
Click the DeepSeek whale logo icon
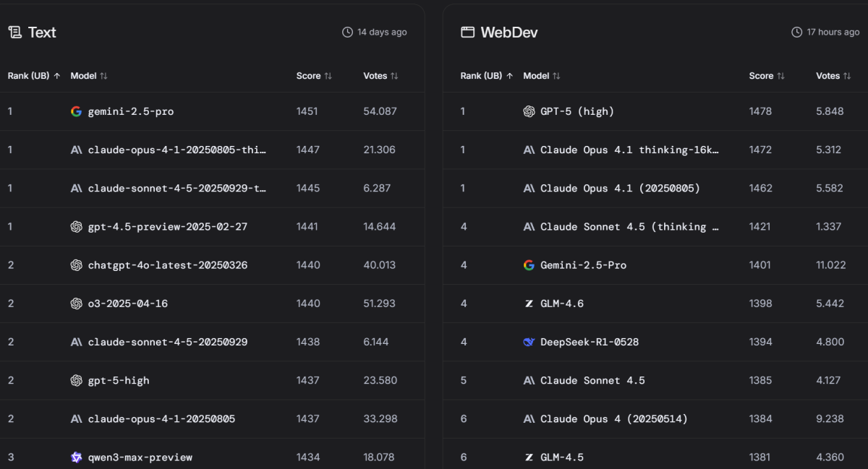click(x=529, y=342)
